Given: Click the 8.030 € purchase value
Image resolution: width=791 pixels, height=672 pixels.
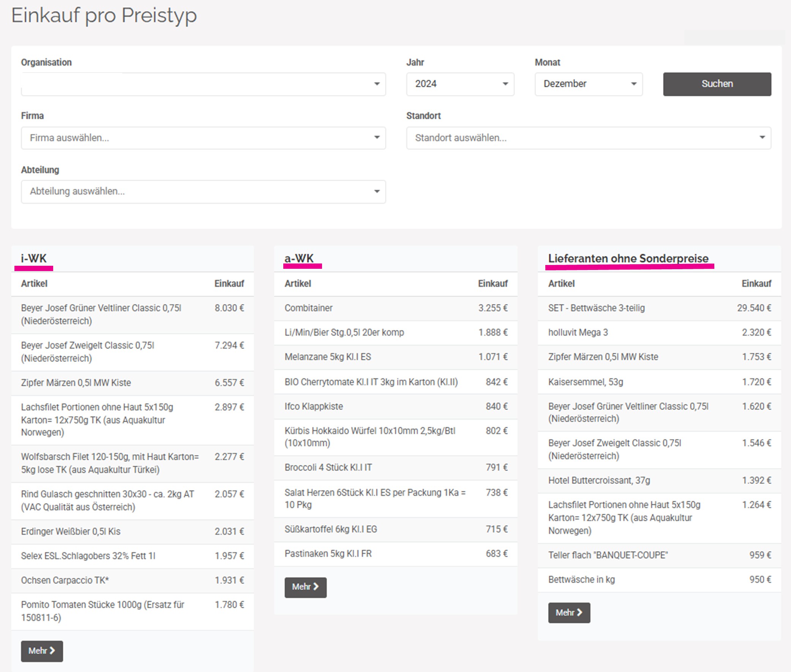Looking at the screenshot, I should click(x=229, y=308).
